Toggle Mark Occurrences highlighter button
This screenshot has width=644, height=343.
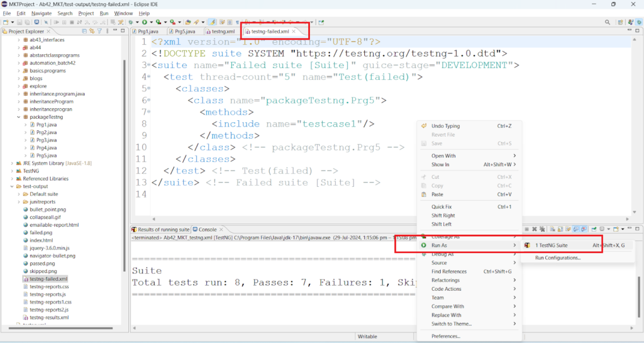click(x=212, y=22)
